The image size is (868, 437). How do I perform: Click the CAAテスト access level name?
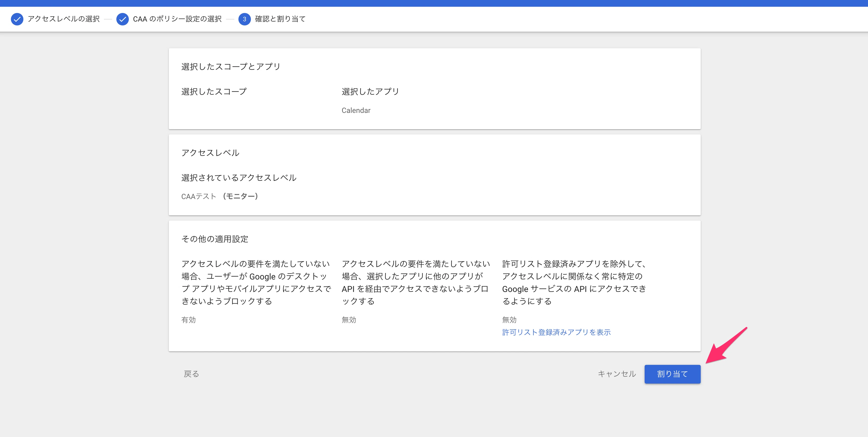pyautogui.click(x=199, y=196)
